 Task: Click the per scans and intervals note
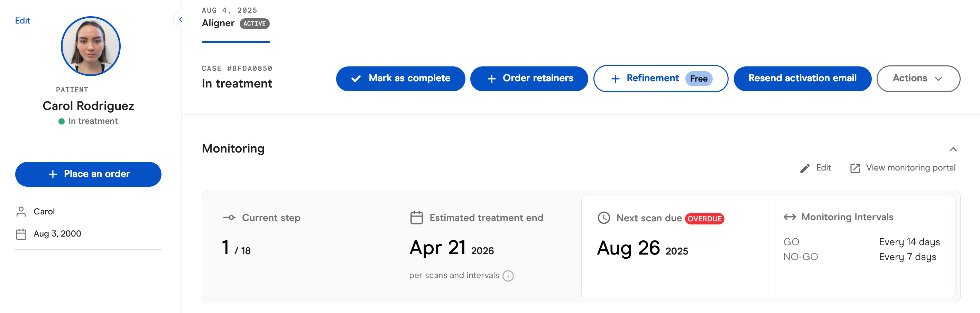(x=454, y=276)
